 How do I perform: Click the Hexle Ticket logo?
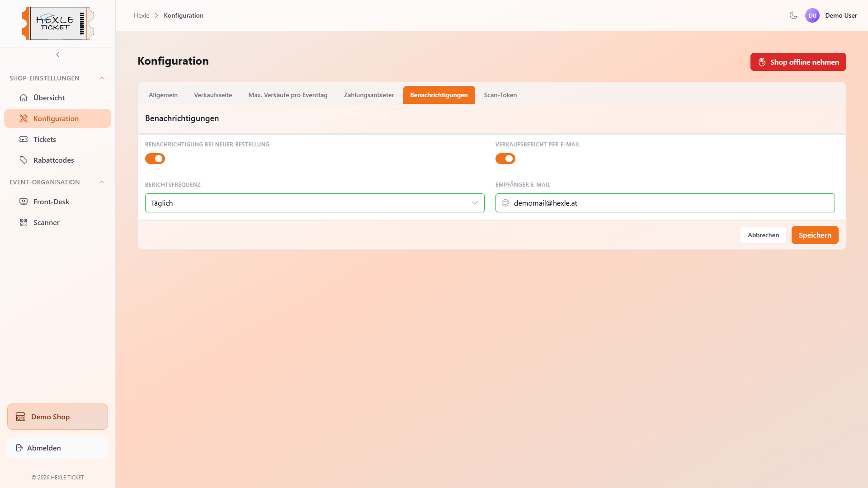coord(57,23)
